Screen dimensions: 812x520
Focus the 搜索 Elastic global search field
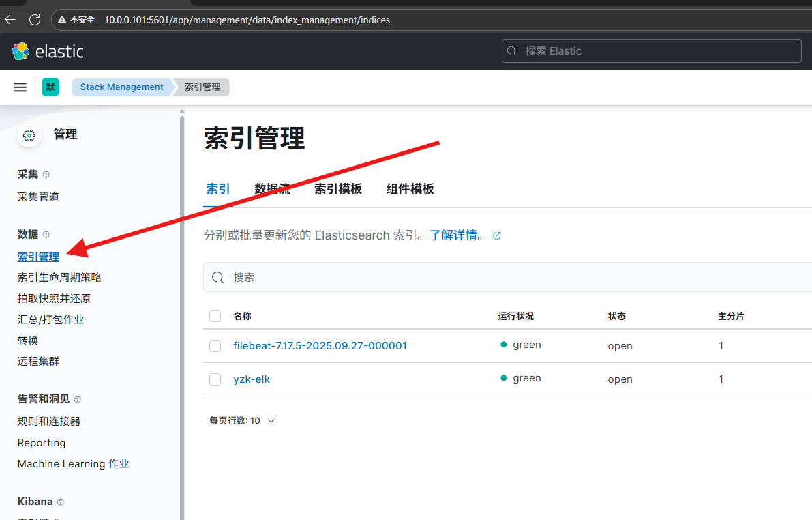pos(652,50)
